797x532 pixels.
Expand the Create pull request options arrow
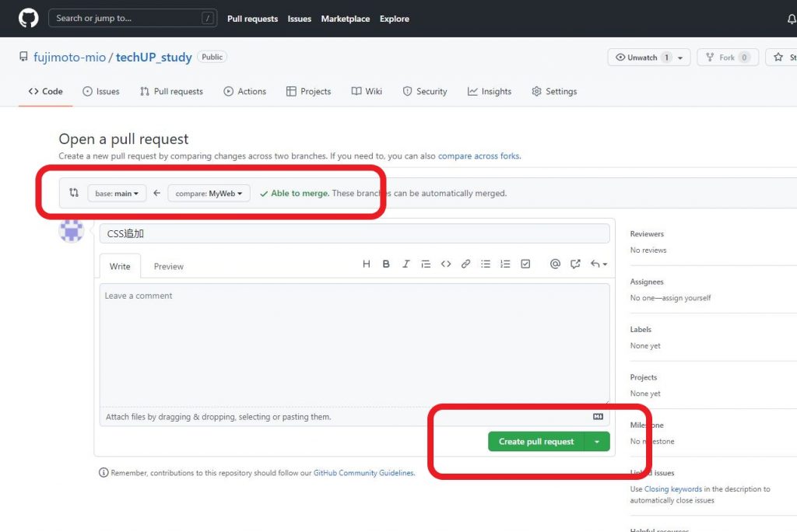[597, 442]
